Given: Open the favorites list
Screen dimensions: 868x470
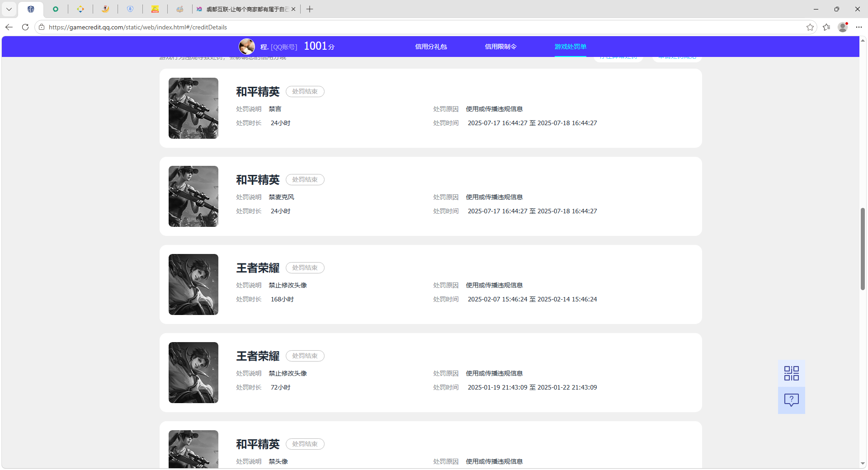Looking at the screenshot, I should (826, 27).
